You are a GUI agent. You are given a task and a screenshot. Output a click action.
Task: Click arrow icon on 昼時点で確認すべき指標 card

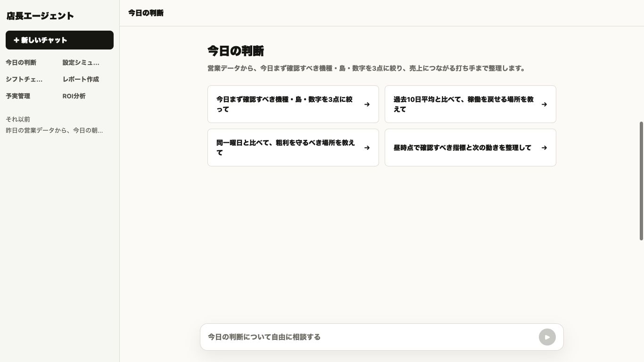point(544,148)
